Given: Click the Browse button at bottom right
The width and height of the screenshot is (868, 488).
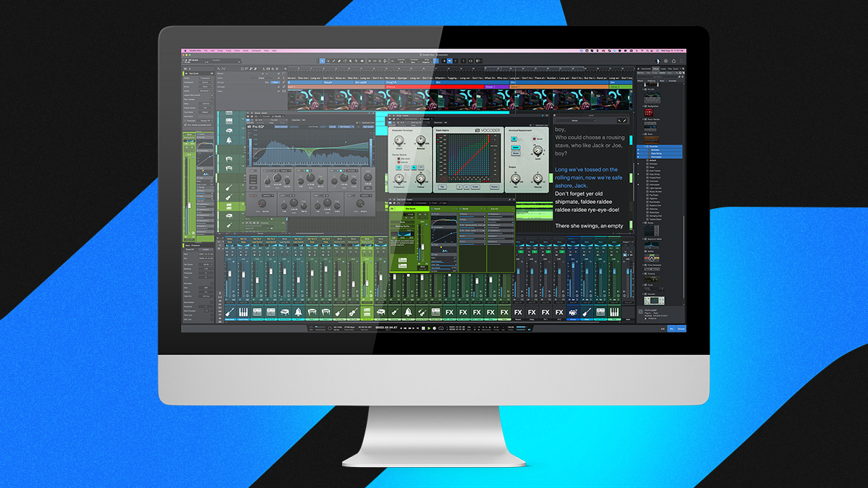Looking at the screenshot, I should (x=681, y=329).
